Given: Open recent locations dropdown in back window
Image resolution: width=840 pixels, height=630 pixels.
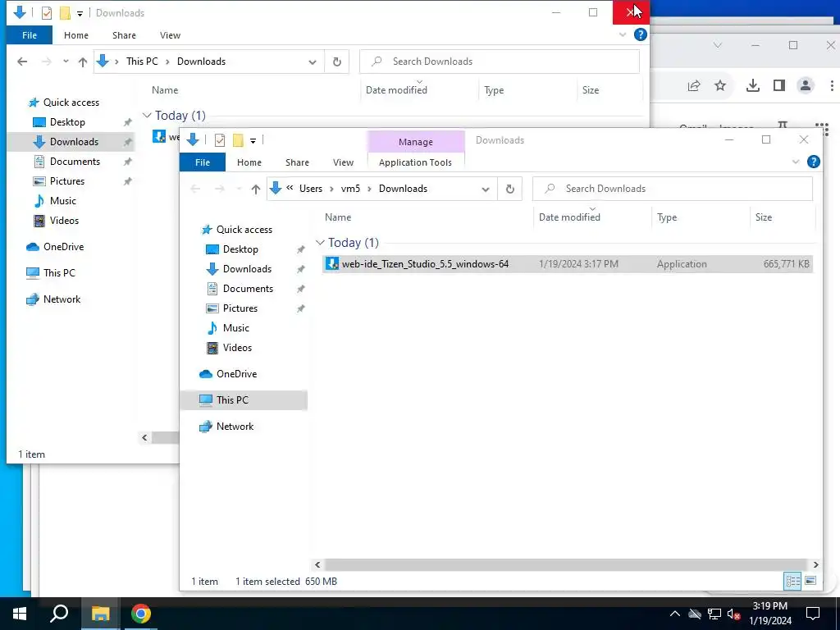Looking at the screenshot, I should 66,62.
